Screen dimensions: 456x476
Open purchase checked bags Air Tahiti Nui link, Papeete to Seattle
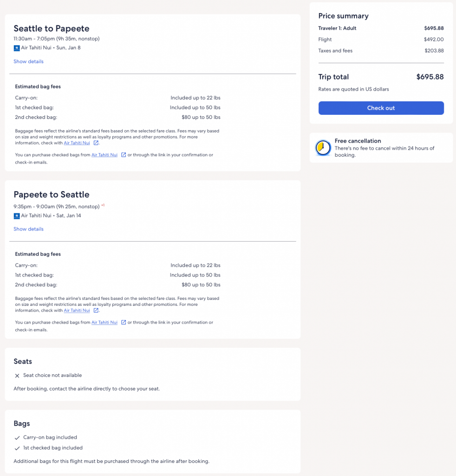click(104, 322)
